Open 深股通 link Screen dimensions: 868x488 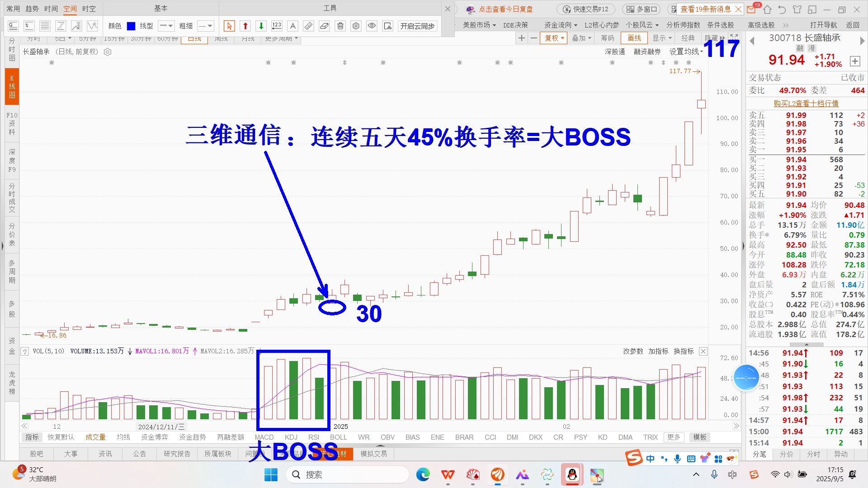click(615, 52)
